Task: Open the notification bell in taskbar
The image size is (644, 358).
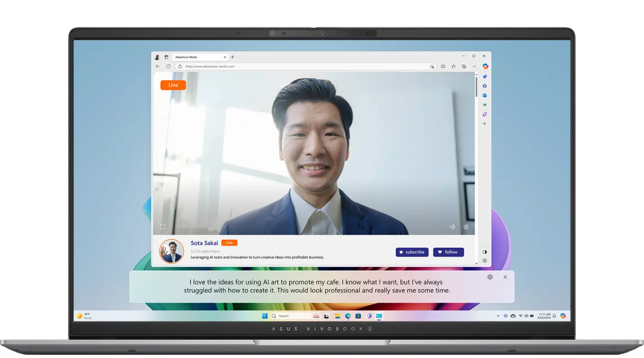Action: click(554, 316)
